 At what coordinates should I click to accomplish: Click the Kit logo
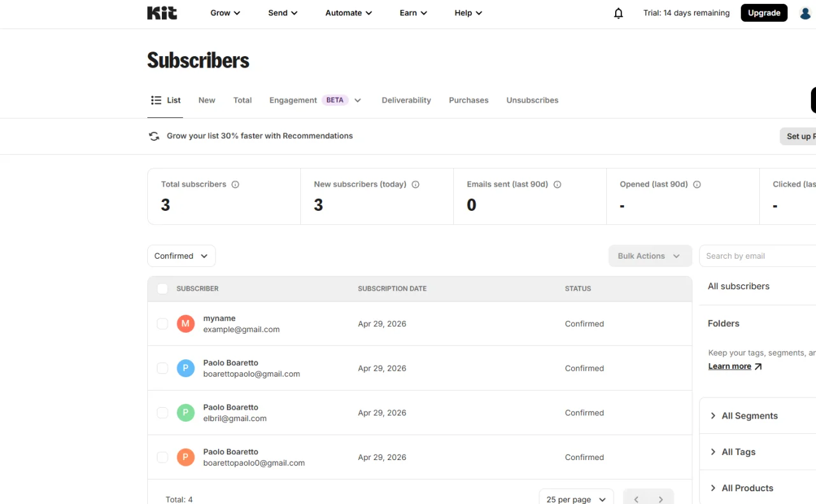tap(162, 13)
